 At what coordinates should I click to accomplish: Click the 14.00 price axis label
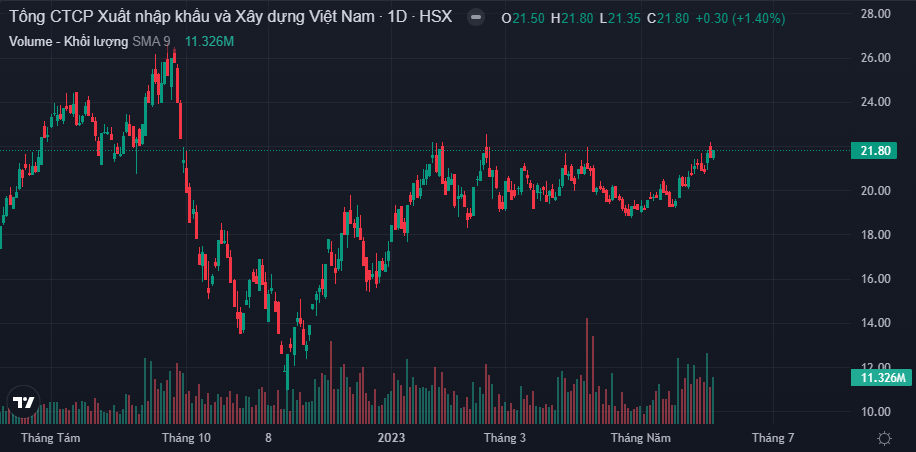click(876, 323)
